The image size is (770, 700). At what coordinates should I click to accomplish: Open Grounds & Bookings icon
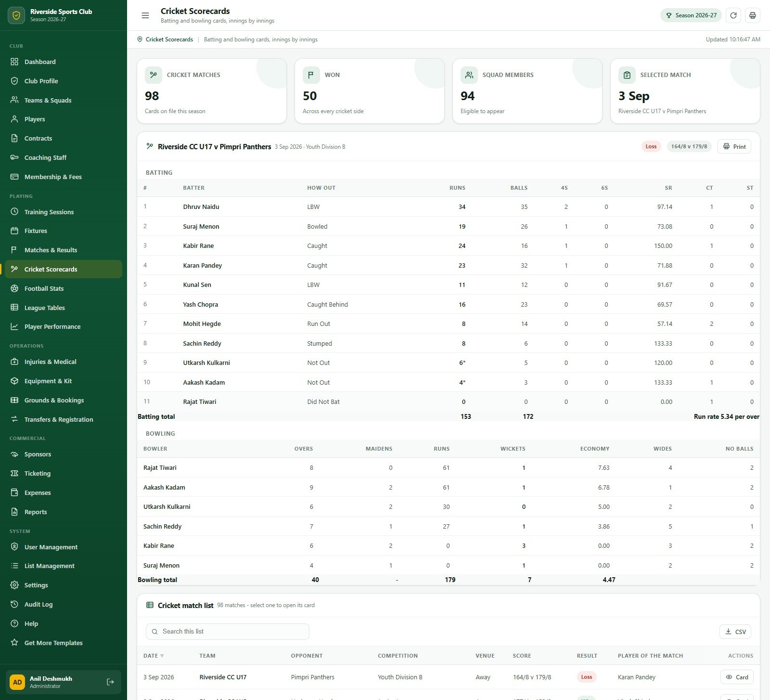14,400
